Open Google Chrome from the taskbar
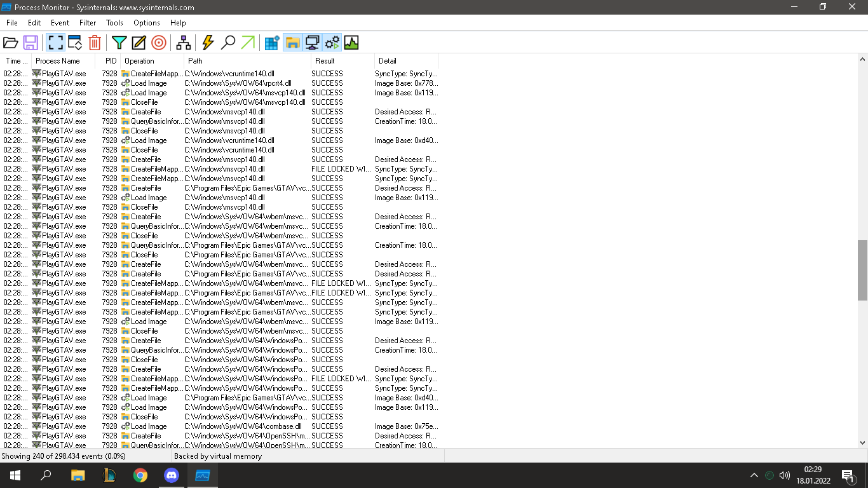The height and width of the screenshot is (488, 868). 140,475
